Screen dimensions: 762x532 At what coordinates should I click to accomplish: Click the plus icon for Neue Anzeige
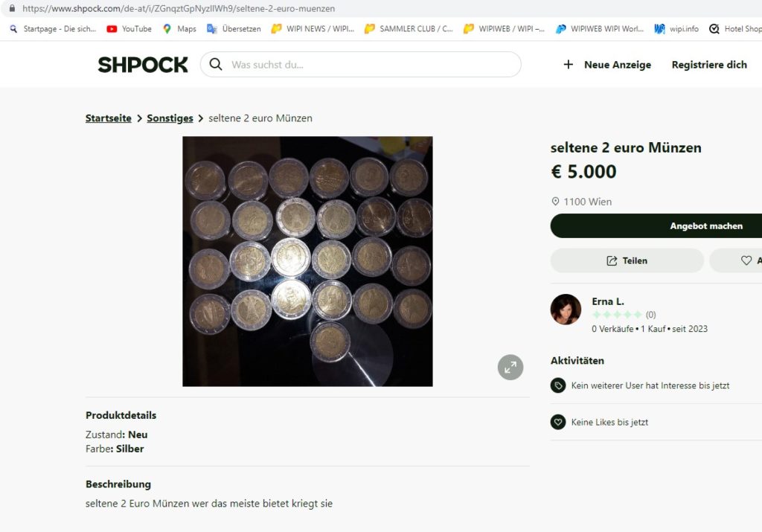[x=569, y=65]
